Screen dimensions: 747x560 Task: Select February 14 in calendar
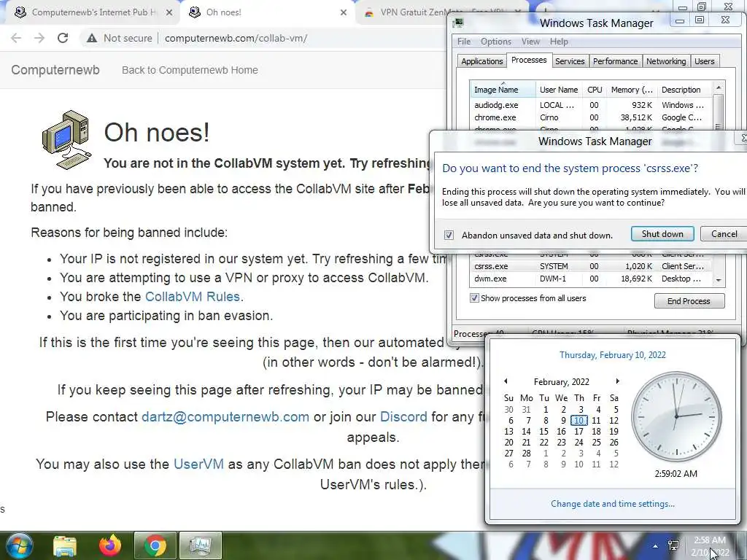[526, 432]
